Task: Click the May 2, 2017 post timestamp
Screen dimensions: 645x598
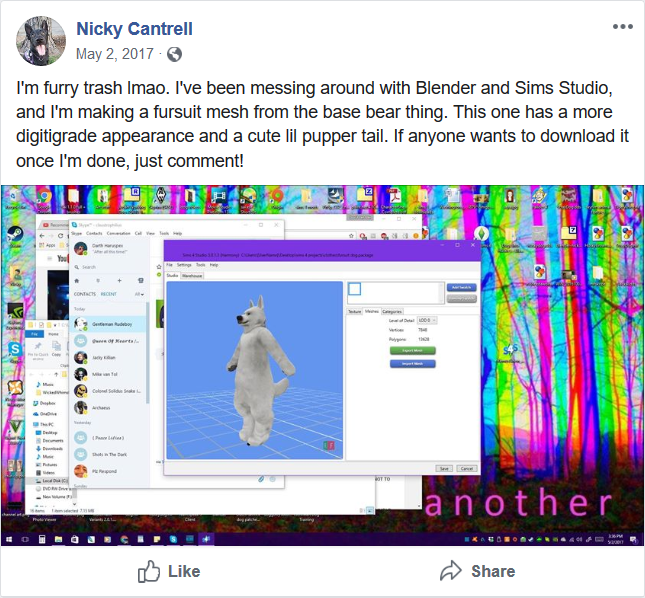Action: [x=115, y=54]
